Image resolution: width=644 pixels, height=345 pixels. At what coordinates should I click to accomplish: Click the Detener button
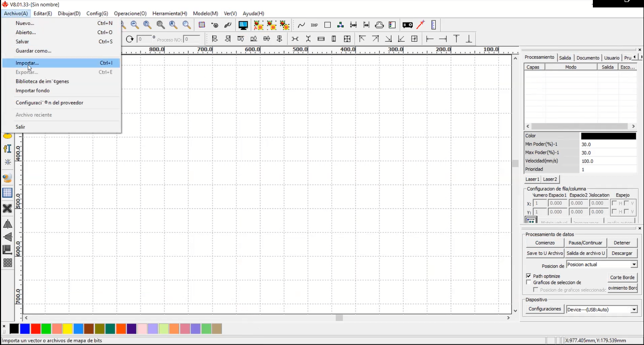pos(622,243)
